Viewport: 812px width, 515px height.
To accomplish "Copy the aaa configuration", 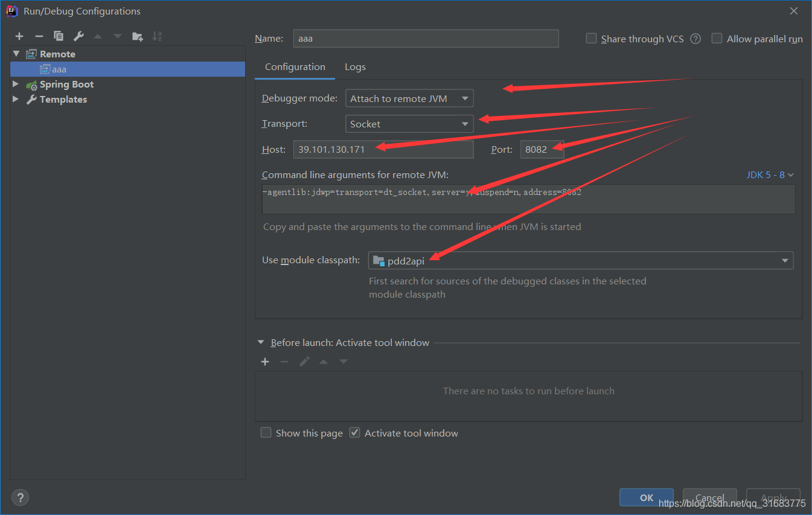I will coord(59,36).
